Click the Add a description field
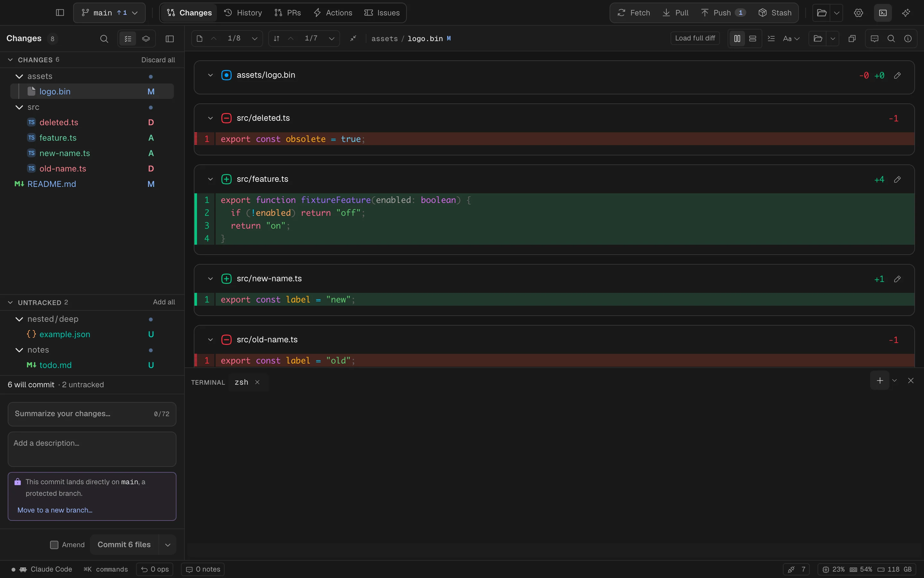The width and height of the screenshot is (924, 578). point(92,449)
